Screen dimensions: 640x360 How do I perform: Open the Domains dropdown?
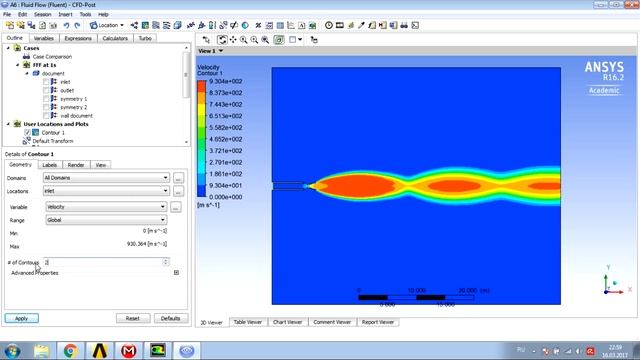point(106,178)
